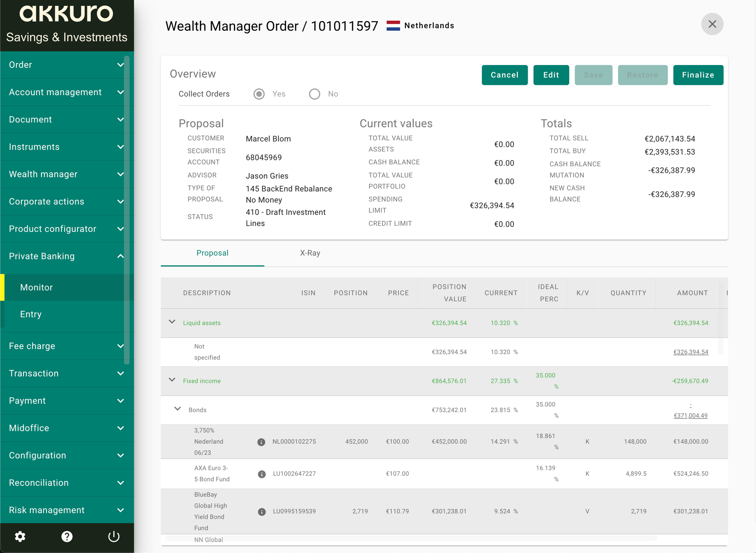Screen dimensions: 756x553
Task: Click the Fixed income label
Action: 202,381
